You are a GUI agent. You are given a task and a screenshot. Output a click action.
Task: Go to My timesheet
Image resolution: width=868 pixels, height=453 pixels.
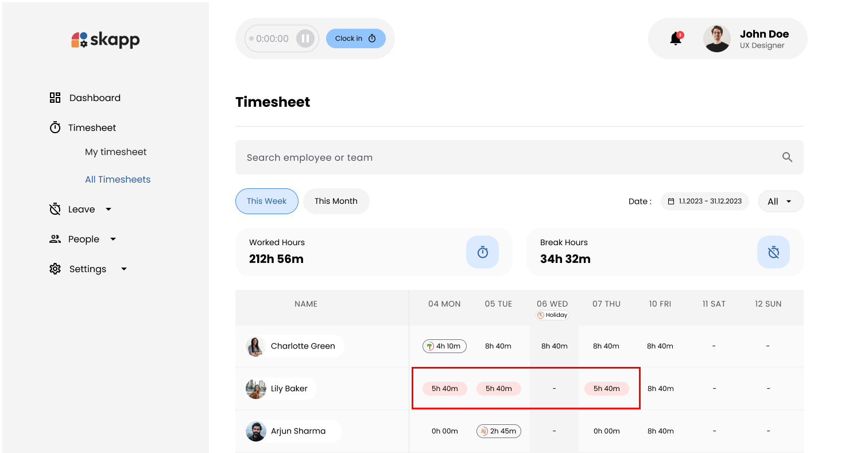tap(115, 152)
